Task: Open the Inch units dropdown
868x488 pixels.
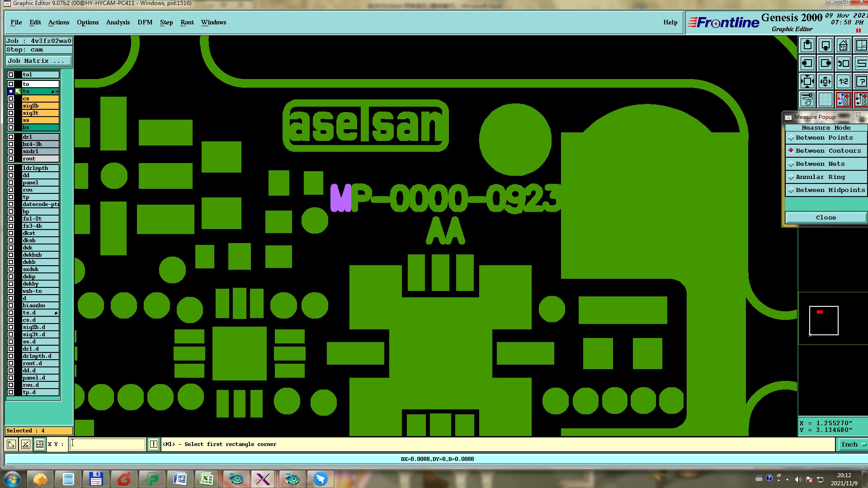Action: pyautogui.click(x=853, y=445)
